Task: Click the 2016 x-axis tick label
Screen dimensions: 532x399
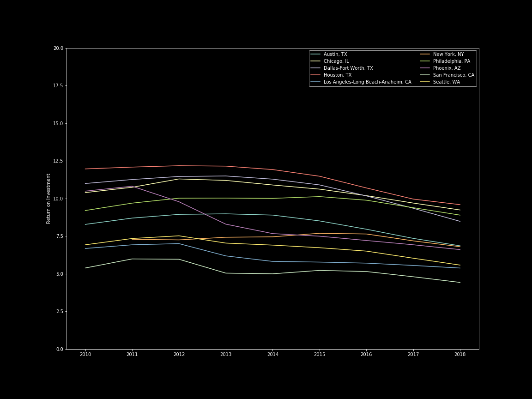Action: (x=366, y=355)
